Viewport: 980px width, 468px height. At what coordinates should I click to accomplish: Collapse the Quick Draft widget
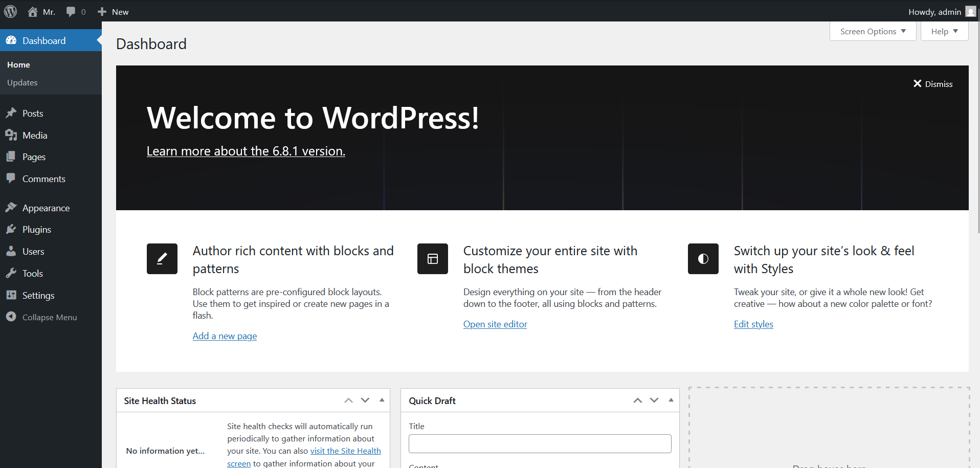(671, 400)
